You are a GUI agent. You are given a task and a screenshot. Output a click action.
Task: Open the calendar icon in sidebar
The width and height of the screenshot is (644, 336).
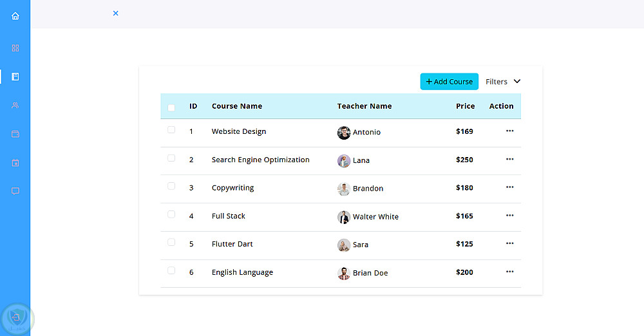pyautogui.click(x=15, y=163)
